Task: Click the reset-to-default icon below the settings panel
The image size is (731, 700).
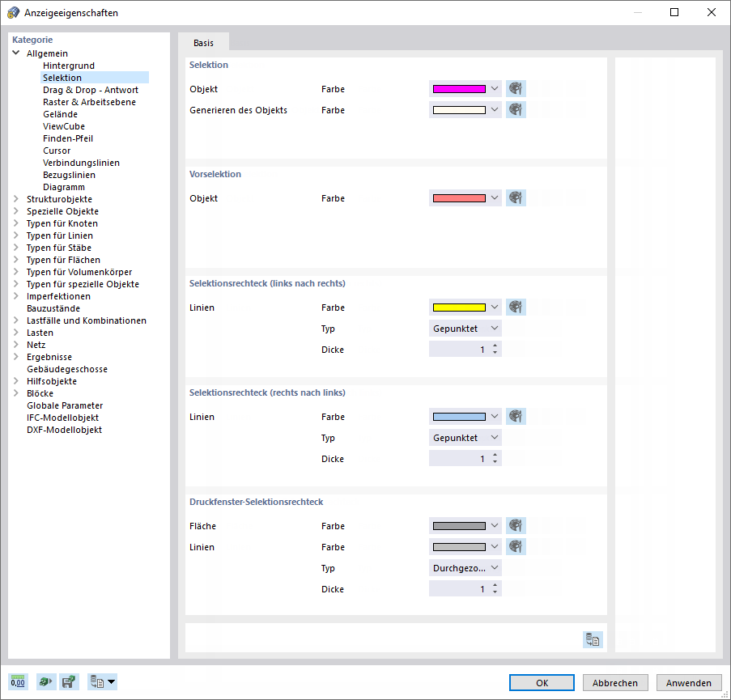Action: [x=593, y=639]
